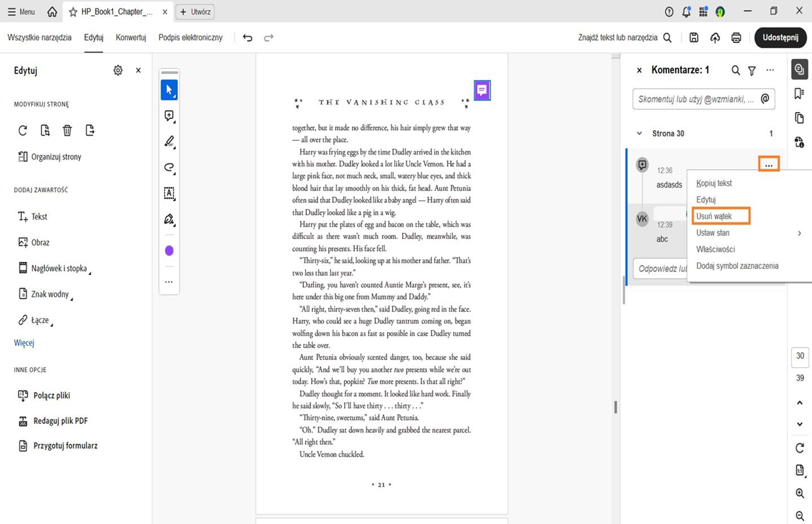Extract the page with the page-arrow icon
The height and width of the screenshot is (524, 812).
coord(90,131)
